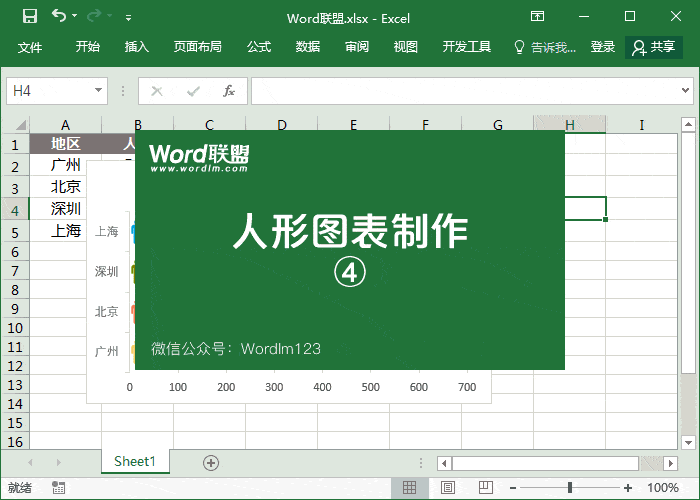Click the Save icon in quick access toolbar
This screenshot has height=500, width=700.
coord(30,16)
